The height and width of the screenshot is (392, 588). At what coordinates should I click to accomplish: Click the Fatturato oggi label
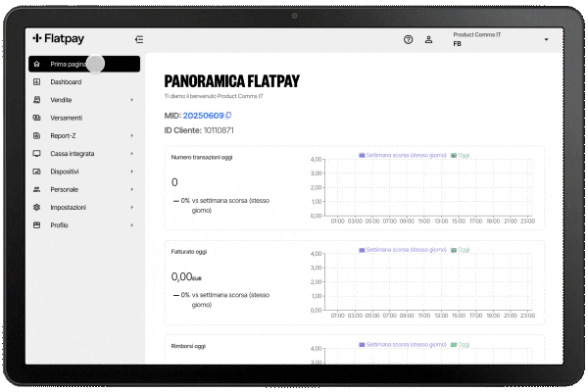coord(189,252)
